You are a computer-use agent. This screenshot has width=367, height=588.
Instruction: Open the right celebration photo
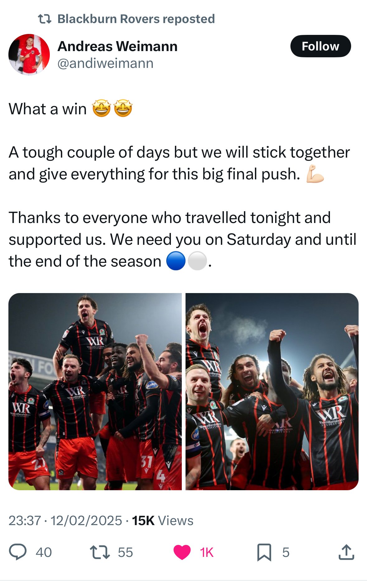(x=272, y=391)
